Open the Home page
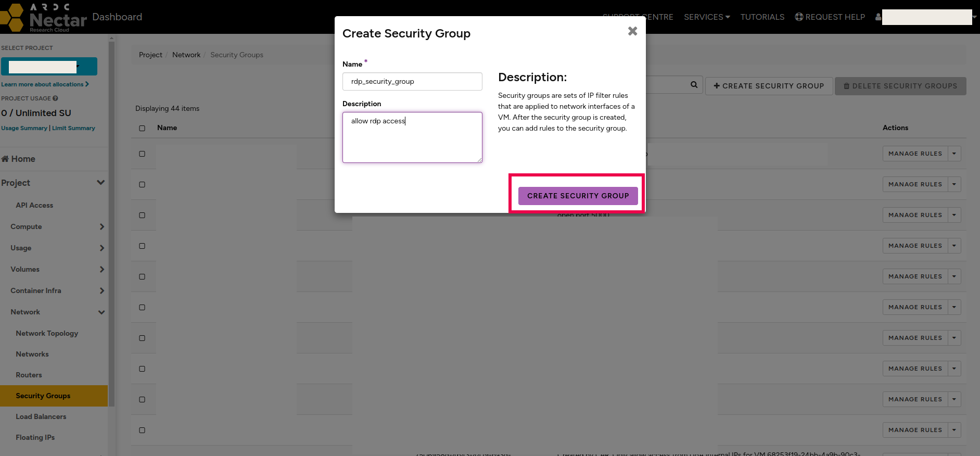Screen dimensions: 980x456 coord(18,159)
